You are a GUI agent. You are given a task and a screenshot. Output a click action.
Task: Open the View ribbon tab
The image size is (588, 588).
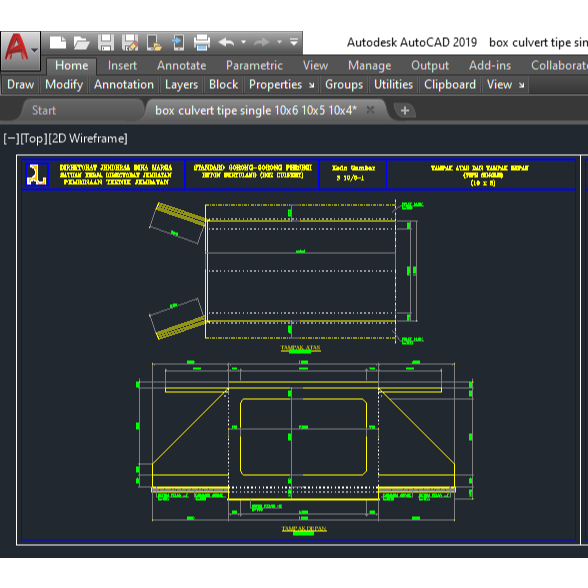point(315,66)
